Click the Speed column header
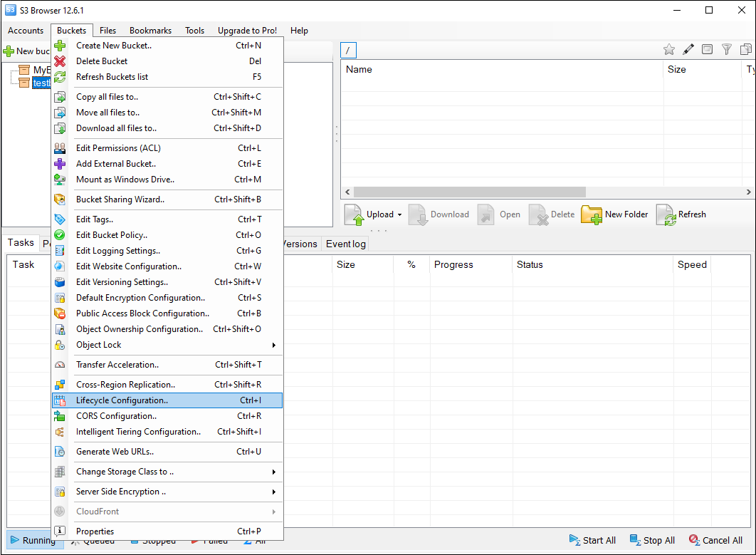 pos(693,265)
